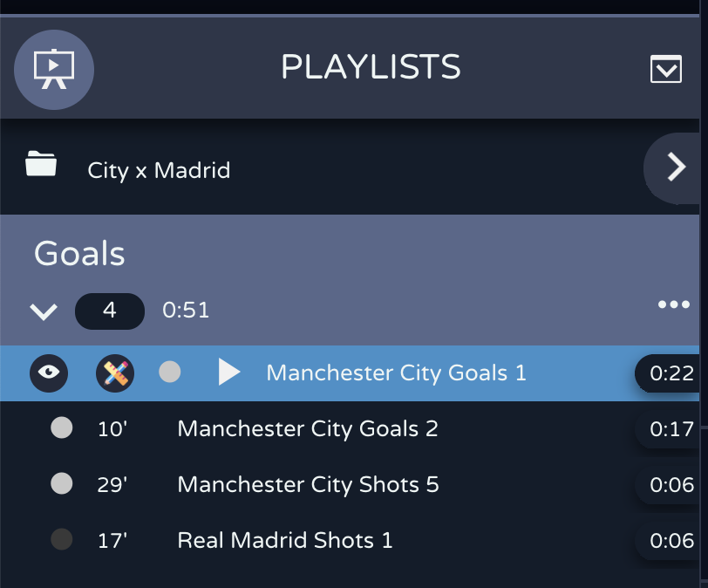Screen dimensions: 708x588
Task: Open the presentation mode easel icon
Action: 54,70
